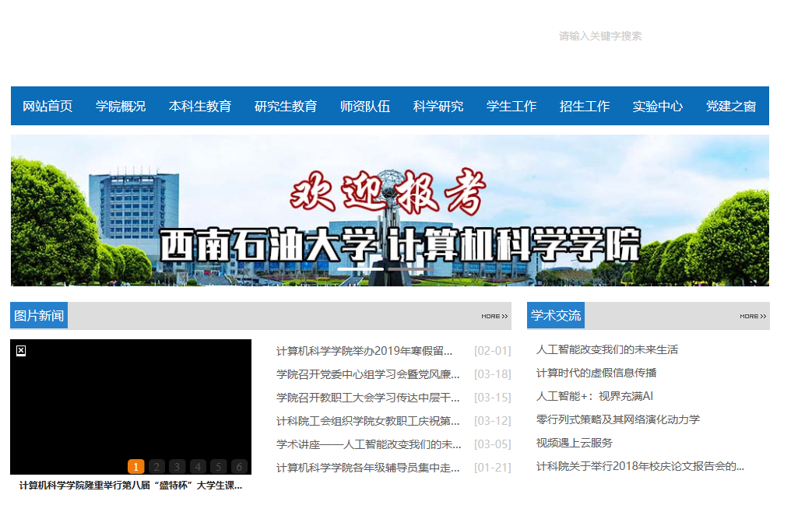Select slideshow page 4 button

pos(198,467)
